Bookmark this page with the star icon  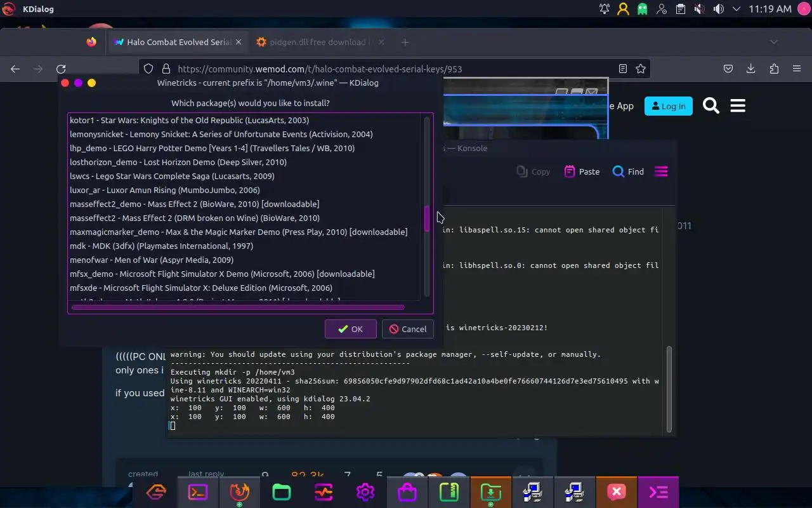[641, 69]
